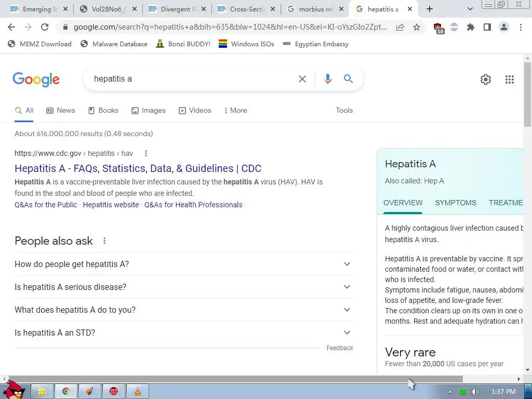Click the horizontal scrollbar right arrow
This screenshot has height=399, width=532.
point(519,379)
